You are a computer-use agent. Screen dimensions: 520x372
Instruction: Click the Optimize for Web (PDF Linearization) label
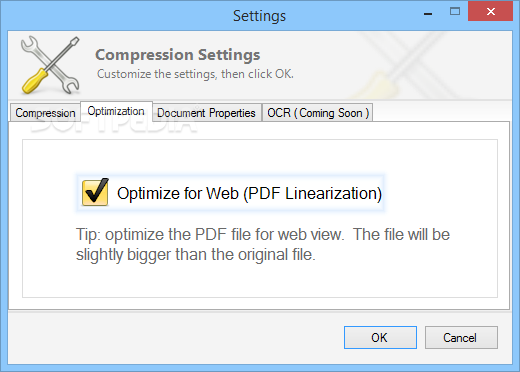click(249, 193)
